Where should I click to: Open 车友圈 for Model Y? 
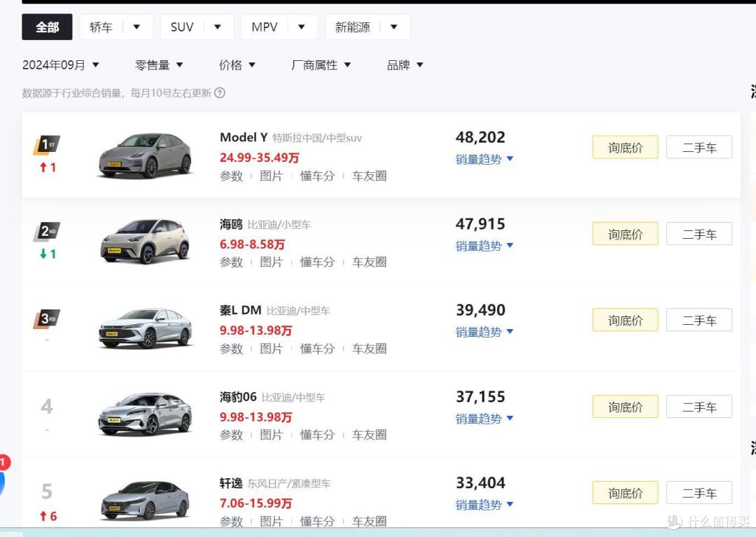point(370,176)
